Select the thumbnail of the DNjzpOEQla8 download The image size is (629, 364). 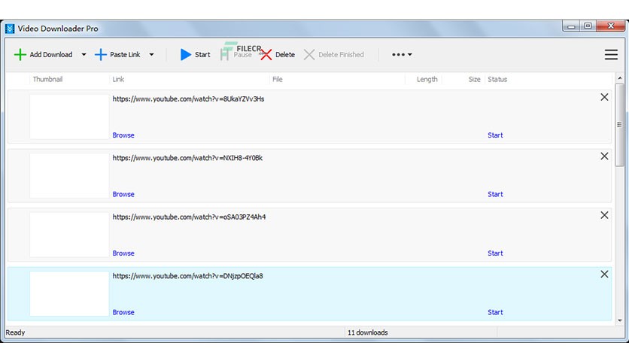(x=69, y=293)
